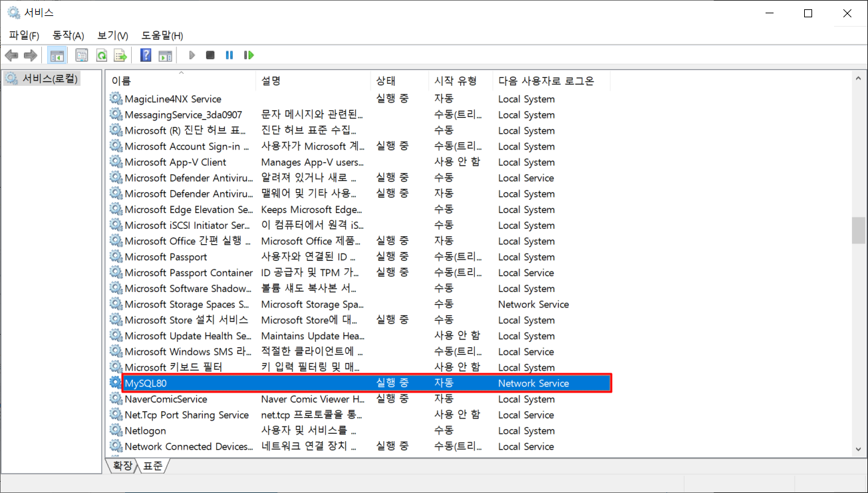This screenshot has height=493, width=868.
Task: Click the Show/Hide Console Tree toolbar icon
Action: (57, 55)
